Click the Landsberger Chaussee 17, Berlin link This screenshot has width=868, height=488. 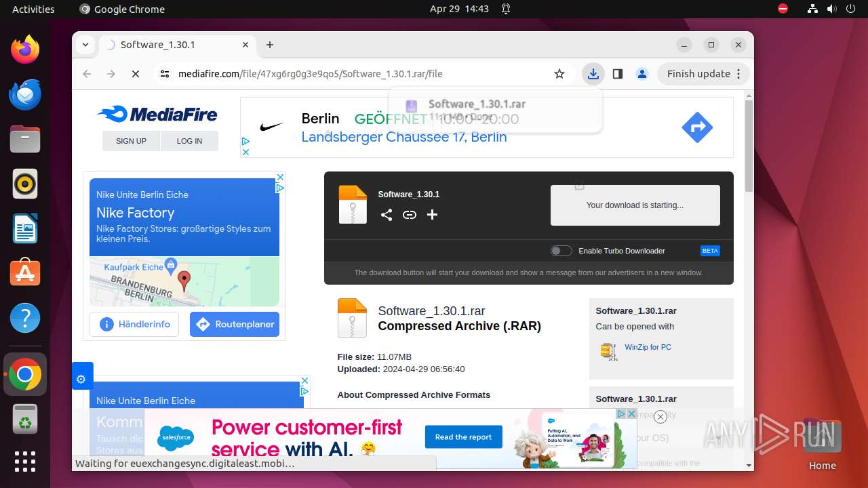pos(404,137)
